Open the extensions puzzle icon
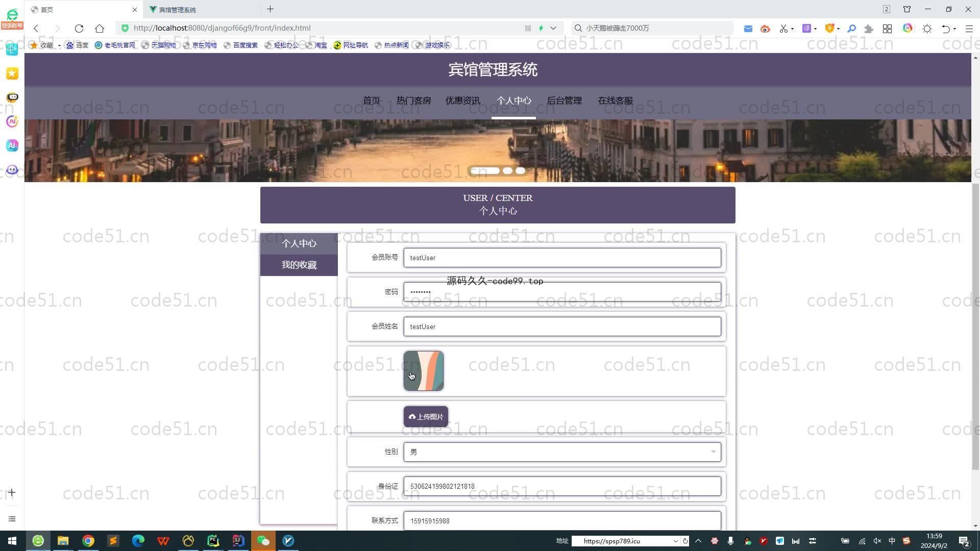The width and height of the screenshot is (980, 551). tap(869, 29)
